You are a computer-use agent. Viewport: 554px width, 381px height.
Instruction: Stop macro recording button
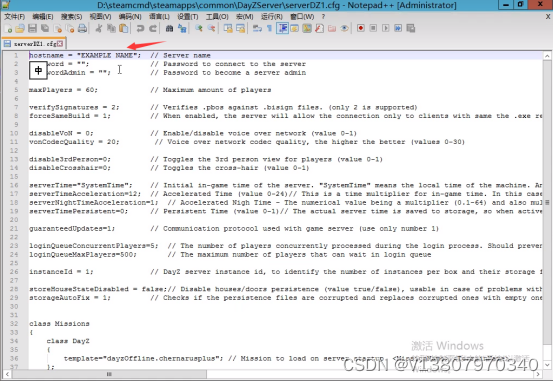pyautogui.click(x=373, y=28)
